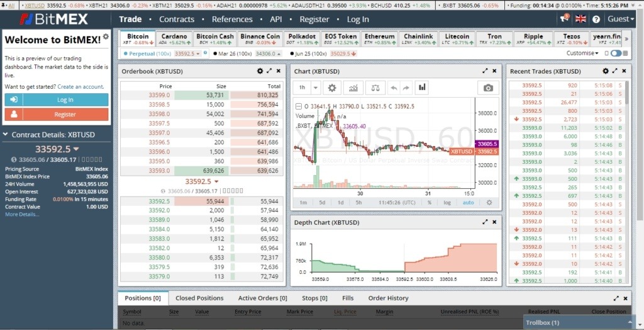Collapse chart legend with minus box
The height and width of the screenshot is (330, 644).
tap(299, 106)
